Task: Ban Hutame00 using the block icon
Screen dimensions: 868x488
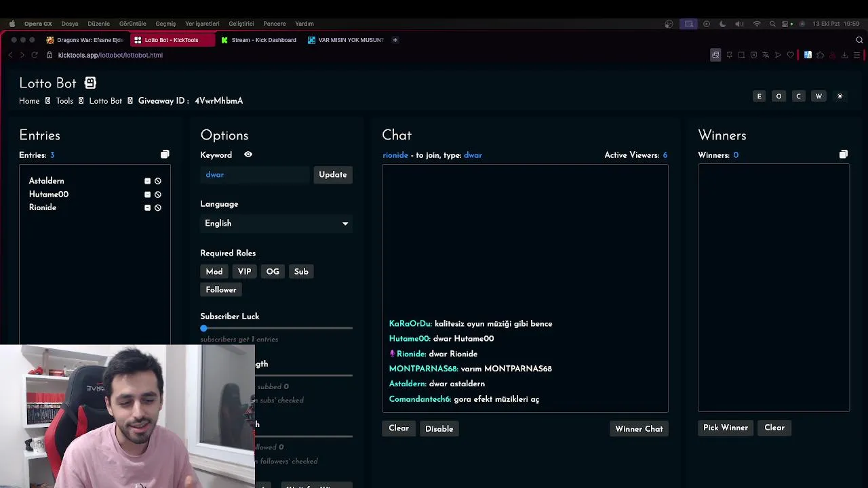Action: (158, 195)
